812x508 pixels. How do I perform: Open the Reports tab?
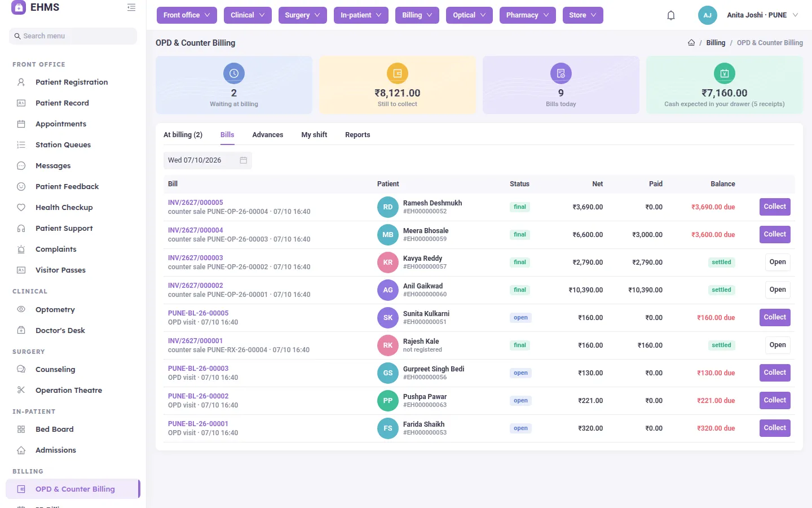click(x=358, y=135)
